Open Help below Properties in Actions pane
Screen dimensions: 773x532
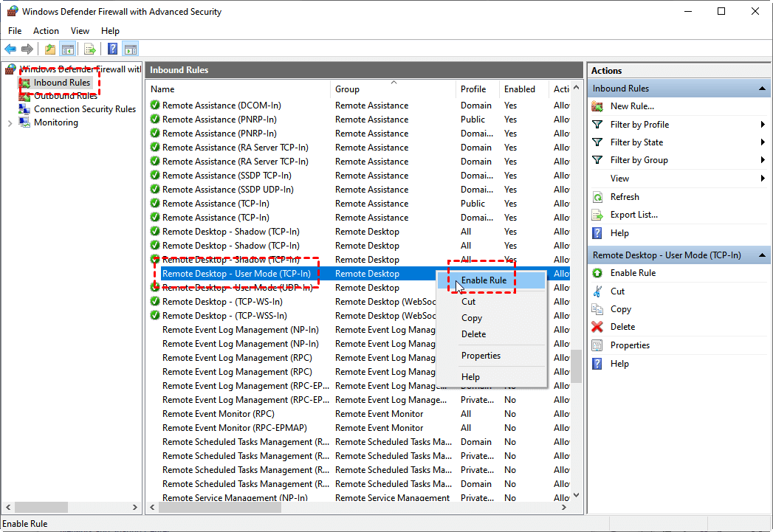tap(619, 364)
